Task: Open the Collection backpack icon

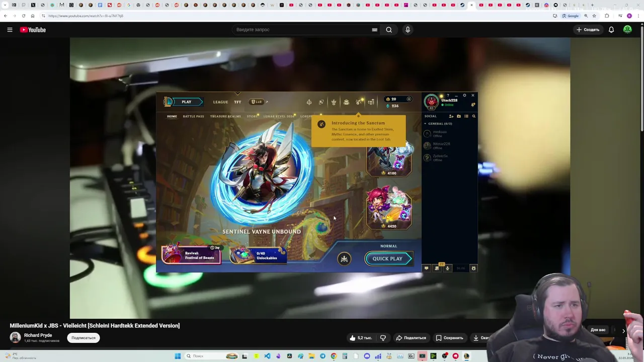Action: 346,102
